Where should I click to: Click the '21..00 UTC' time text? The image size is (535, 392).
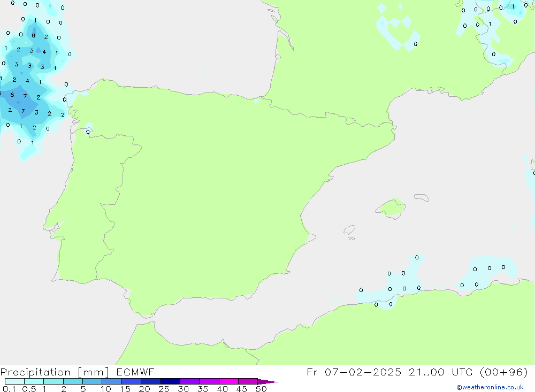(x=441, y=372)
